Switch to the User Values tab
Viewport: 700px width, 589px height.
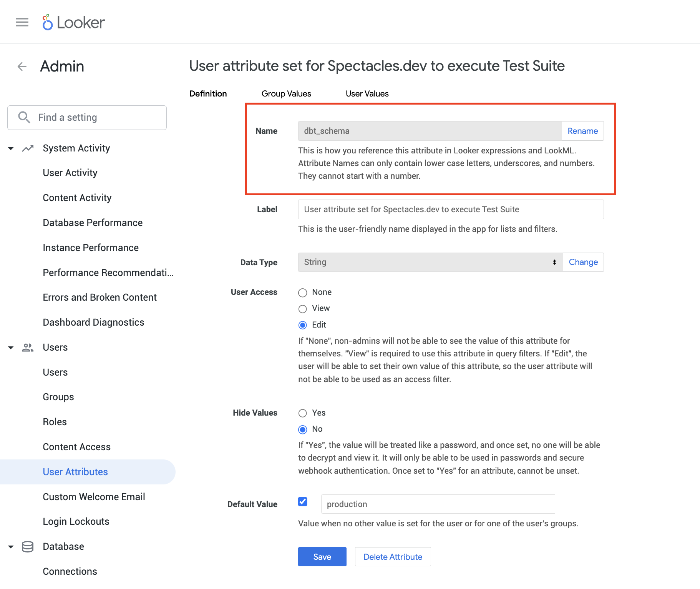(x=367, y=94)
